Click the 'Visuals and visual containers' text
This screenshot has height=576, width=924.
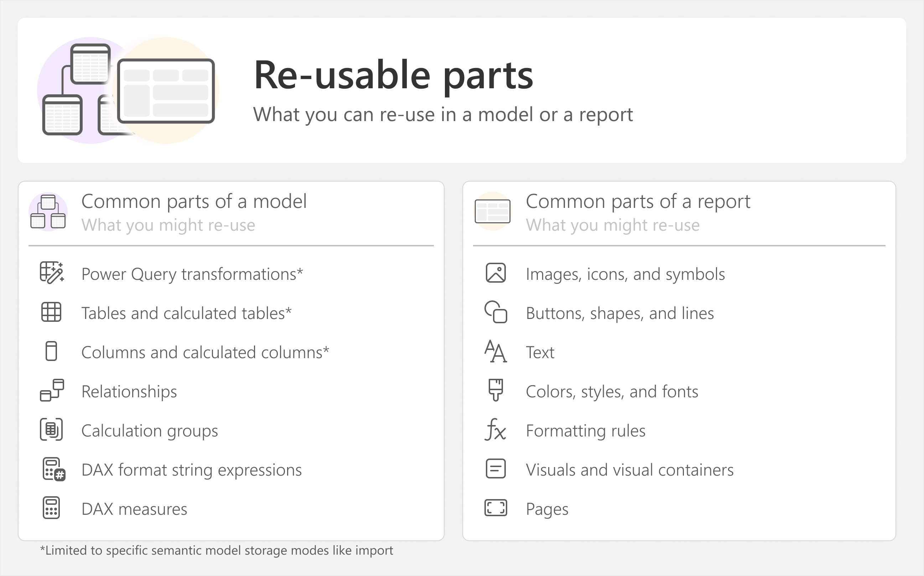pyautogui.click(x=629, y=470)
